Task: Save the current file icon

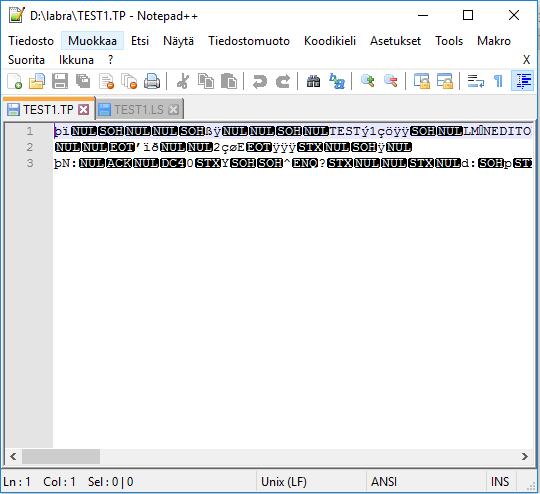Action: pyautogui.click(x=60, y=81)
